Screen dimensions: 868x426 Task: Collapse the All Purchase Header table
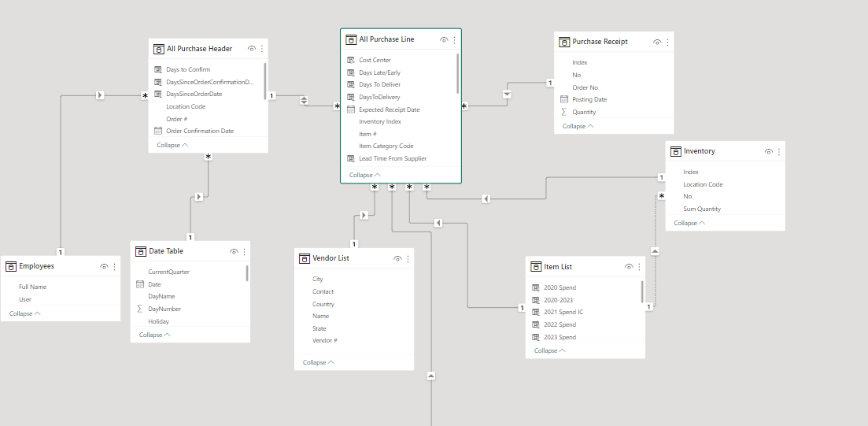coord(172,145)
